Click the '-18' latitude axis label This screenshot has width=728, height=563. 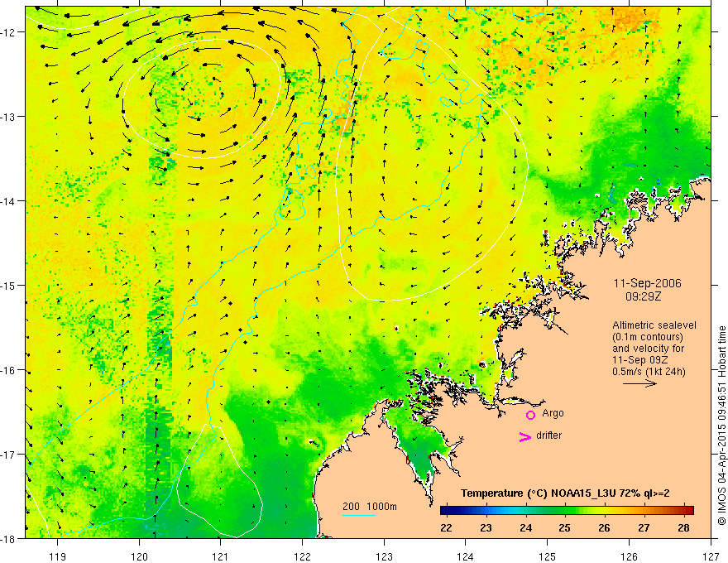[x=9, y=538]
